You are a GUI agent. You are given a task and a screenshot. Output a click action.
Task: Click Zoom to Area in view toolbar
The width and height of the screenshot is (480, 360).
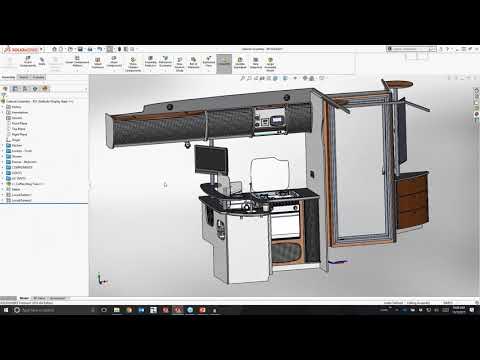249,78
